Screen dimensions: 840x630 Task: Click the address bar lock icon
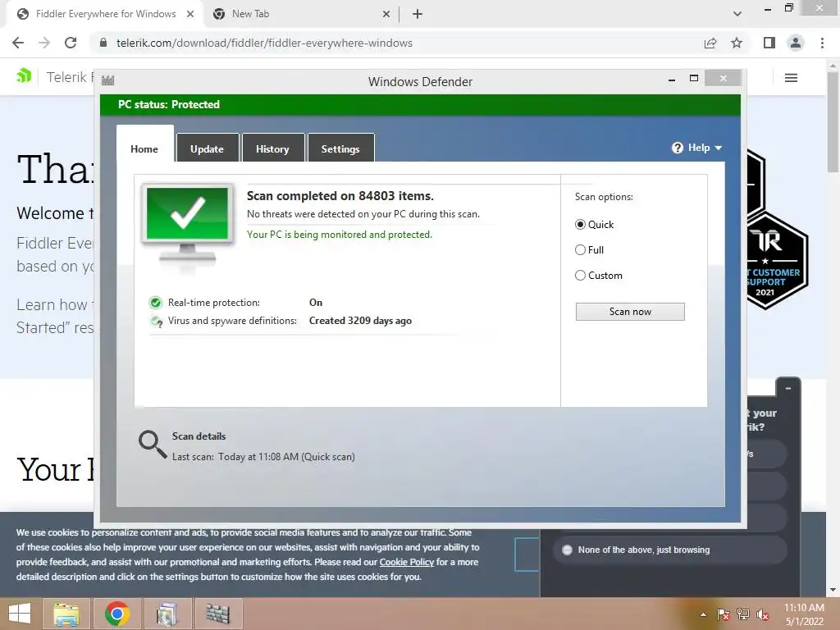click(x=103, y=43)
